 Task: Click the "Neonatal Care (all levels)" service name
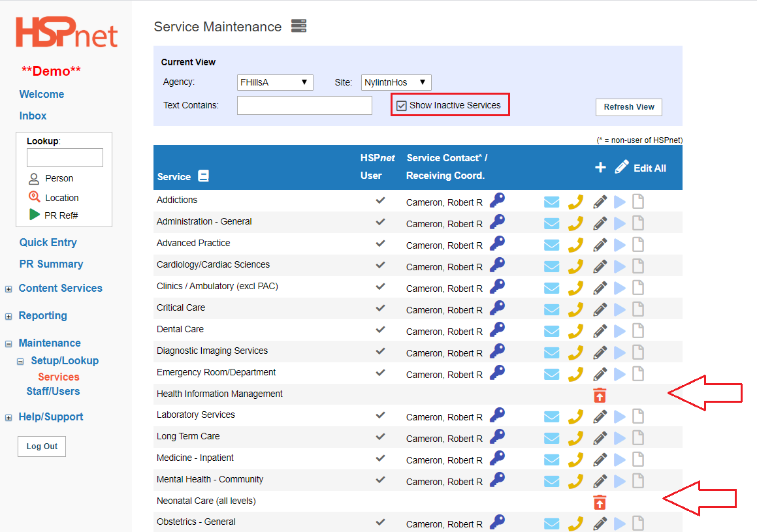[x=206, y=501]
